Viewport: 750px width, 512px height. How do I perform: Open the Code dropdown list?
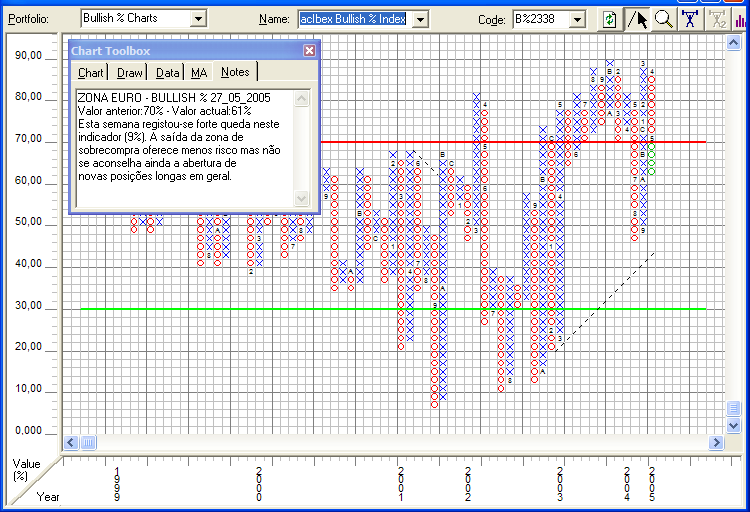click(x=577, y=20)
